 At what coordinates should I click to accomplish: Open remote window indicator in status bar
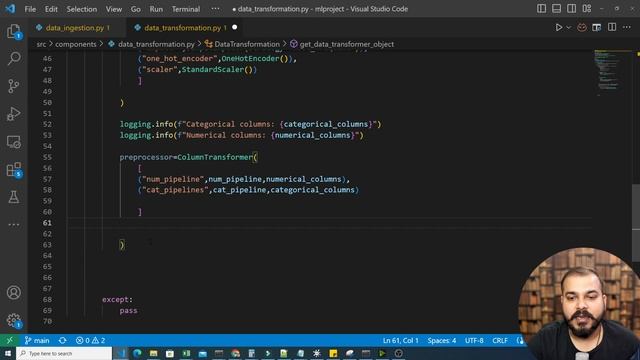(x=9, y=340)
